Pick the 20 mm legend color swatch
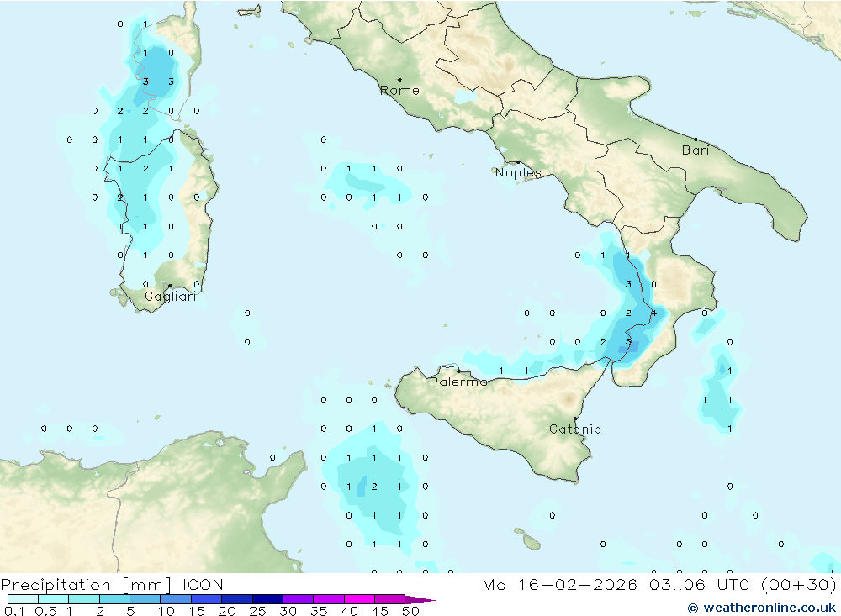The image size is (841, 616). 236,599
